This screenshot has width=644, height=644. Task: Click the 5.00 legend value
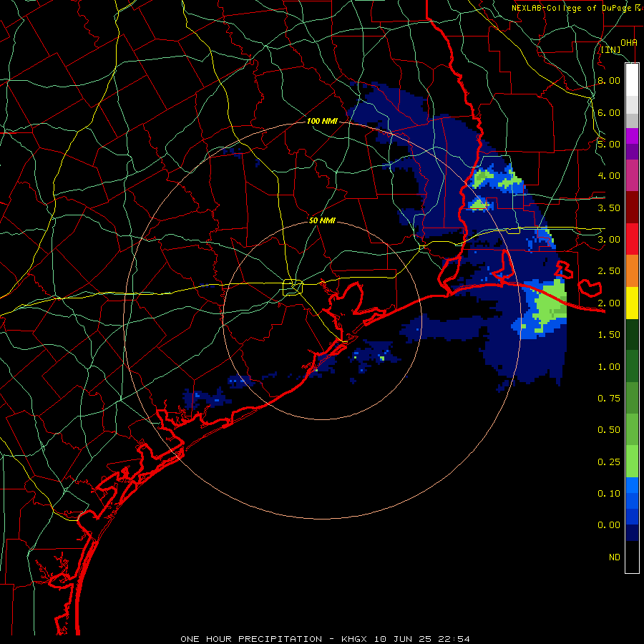coord(609,144)
